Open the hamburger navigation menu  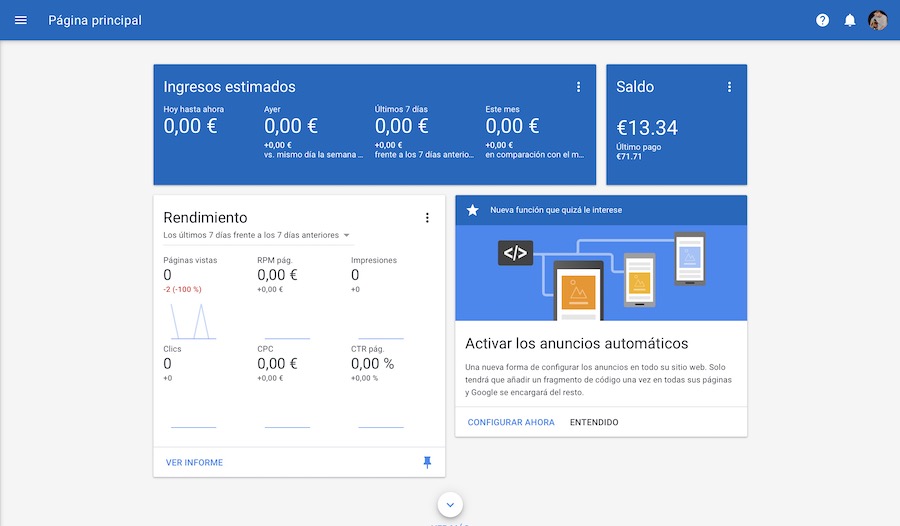click(x=21, y=20)
